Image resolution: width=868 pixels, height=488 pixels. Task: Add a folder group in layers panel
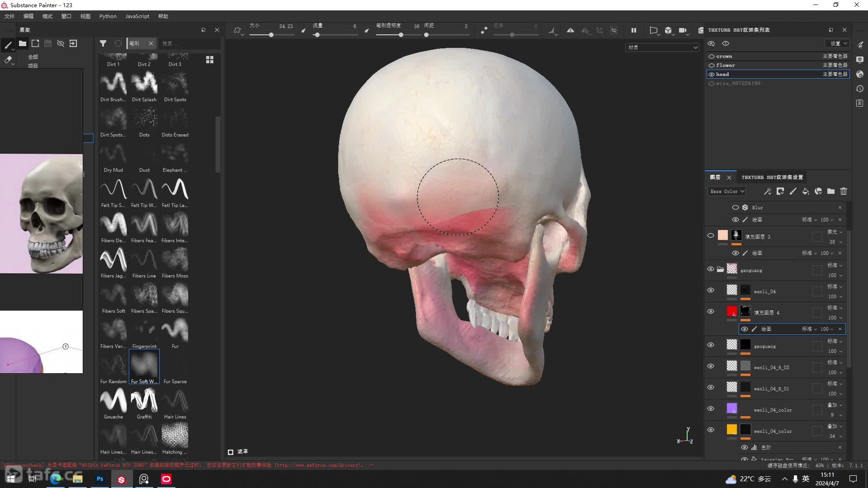click(831, 191)
